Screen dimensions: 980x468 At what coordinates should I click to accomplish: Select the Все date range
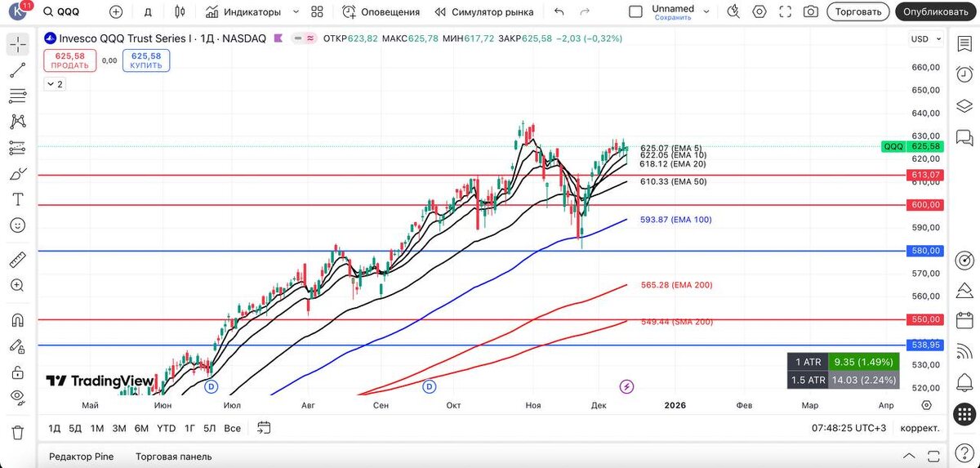tap(232, 428)
